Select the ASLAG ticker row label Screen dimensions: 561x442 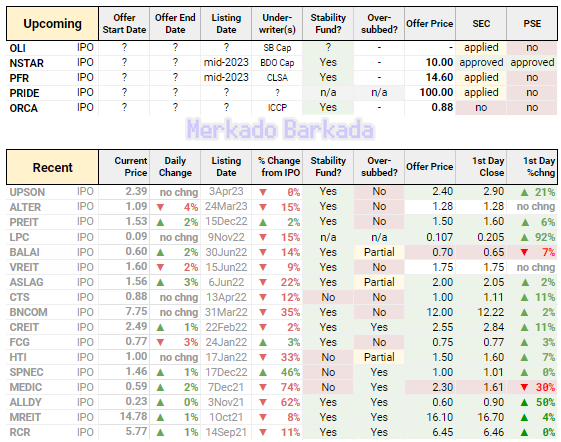click(x=26, y=282)
